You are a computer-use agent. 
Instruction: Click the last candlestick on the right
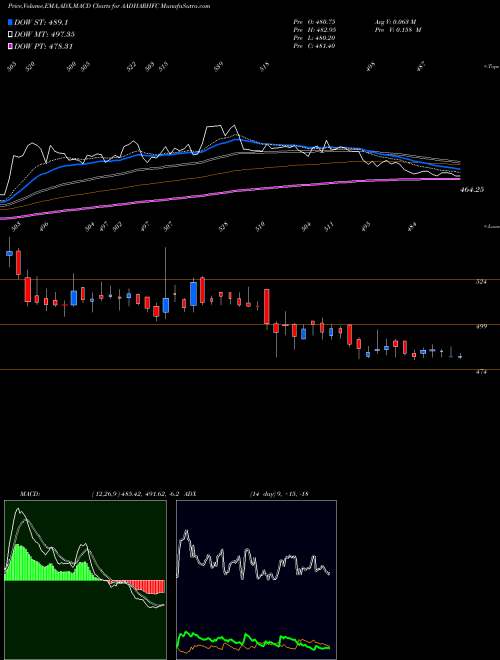pos(460,357)
